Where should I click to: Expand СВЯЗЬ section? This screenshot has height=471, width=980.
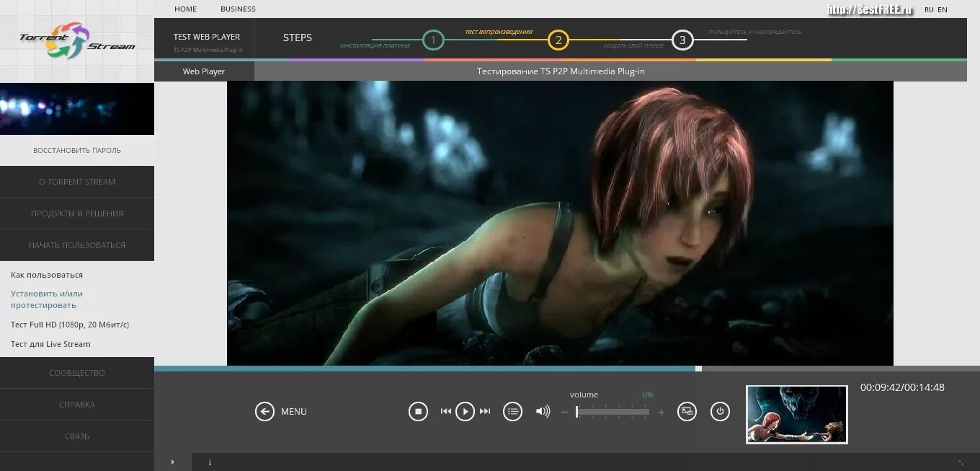click(77, 436)
